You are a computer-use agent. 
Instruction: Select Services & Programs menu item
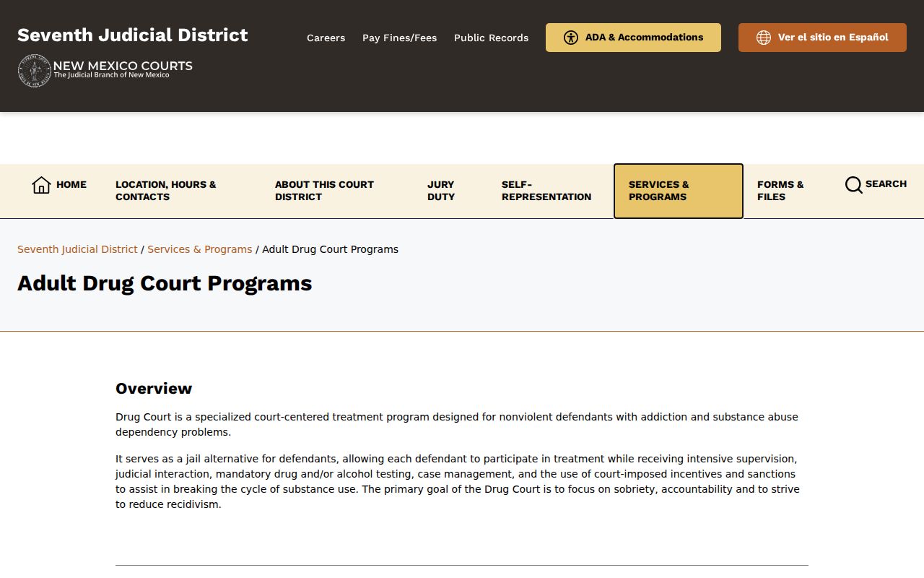tap(678, 191)
